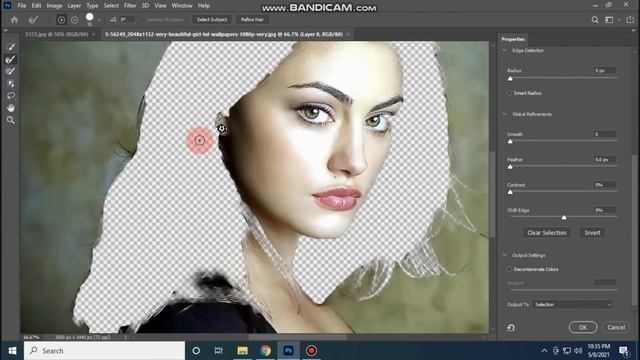Click the search magnifier in options bar
This screenshot has height=360, width=640.
point(595,20)
